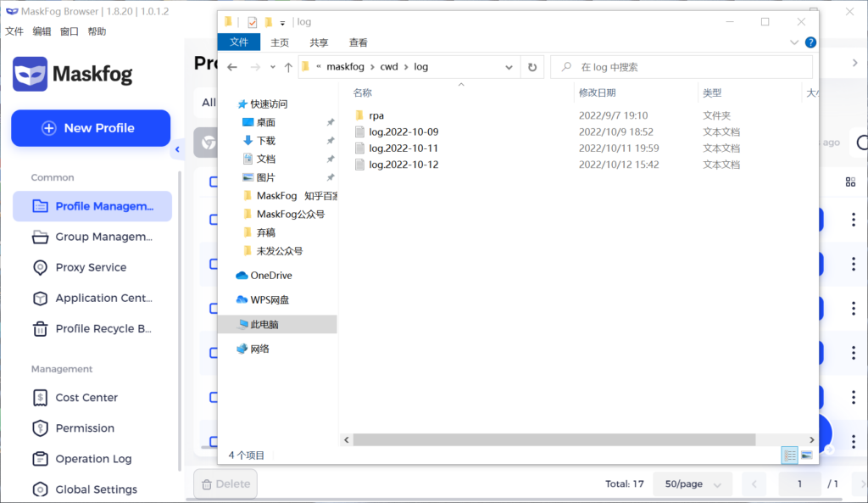Open Proxy Service page
Image resolution: width=868 pixels, height=503 pixels.
(x=92, y=267)
